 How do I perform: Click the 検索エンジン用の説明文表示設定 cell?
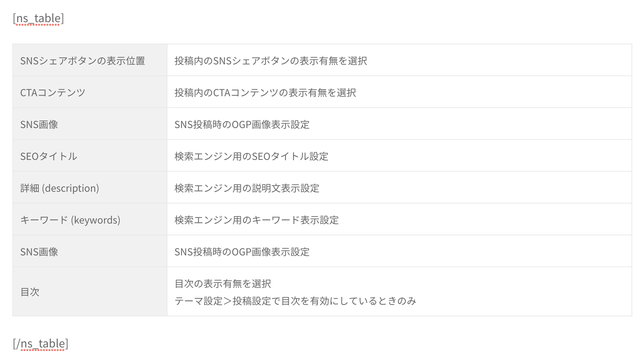[x=247, y=188]
